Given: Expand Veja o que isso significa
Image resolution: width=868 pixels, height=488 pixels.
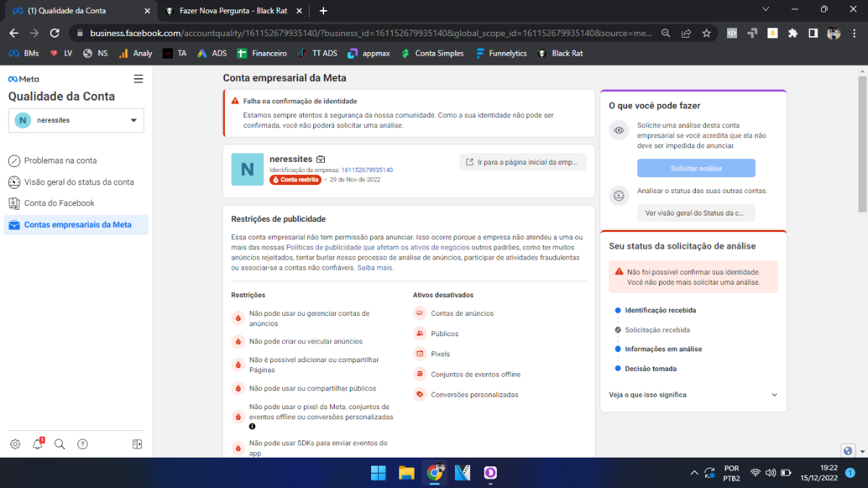Looking at the screenshot, I should (694, 395).
